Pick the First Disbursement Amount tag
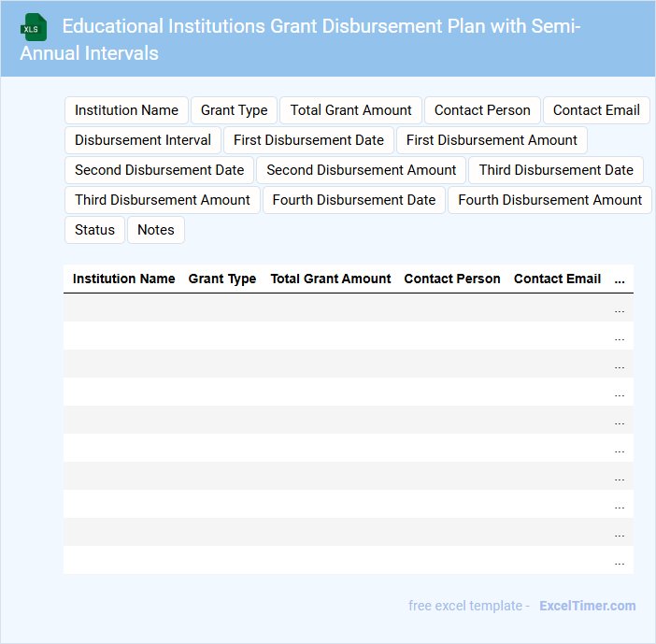 pos(492,140)
